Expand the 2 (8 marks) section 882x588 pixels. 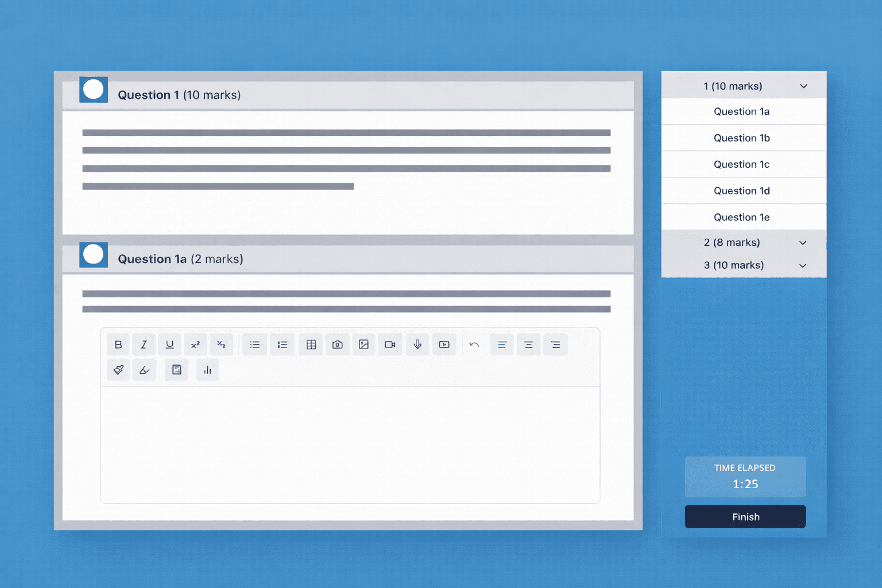click(x=802, y=242)
